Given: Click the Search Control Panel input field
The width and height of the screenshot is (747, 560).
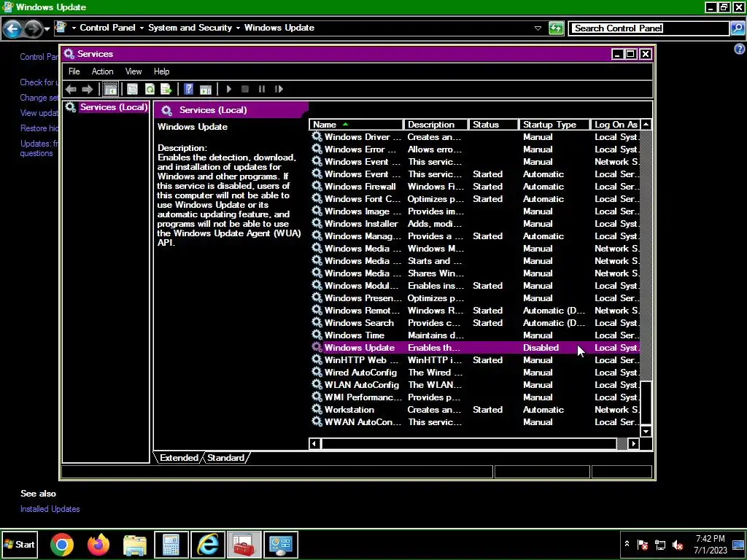Looking at the screenshot, I should (649, 28).
